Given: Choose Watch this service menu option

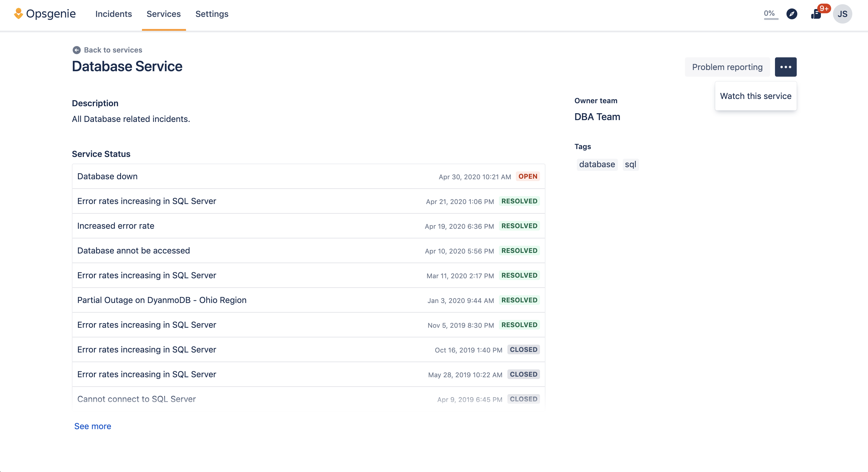Looking at the screenshot, I should pos(755,96).
